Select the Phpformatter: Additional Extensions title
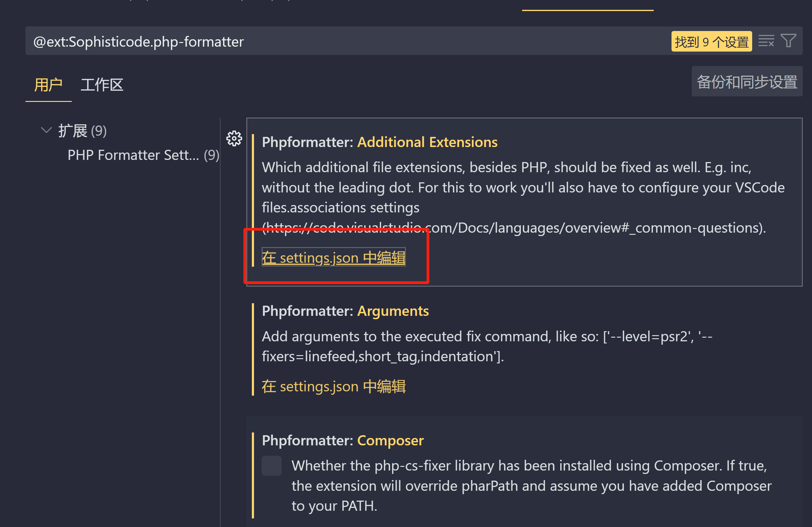 click(379, 142)
